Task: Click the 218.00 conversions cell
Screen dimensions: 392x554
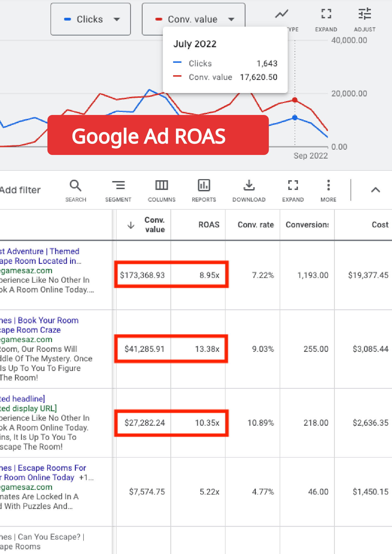Action: pyautogui.click(x=316, y=423)
